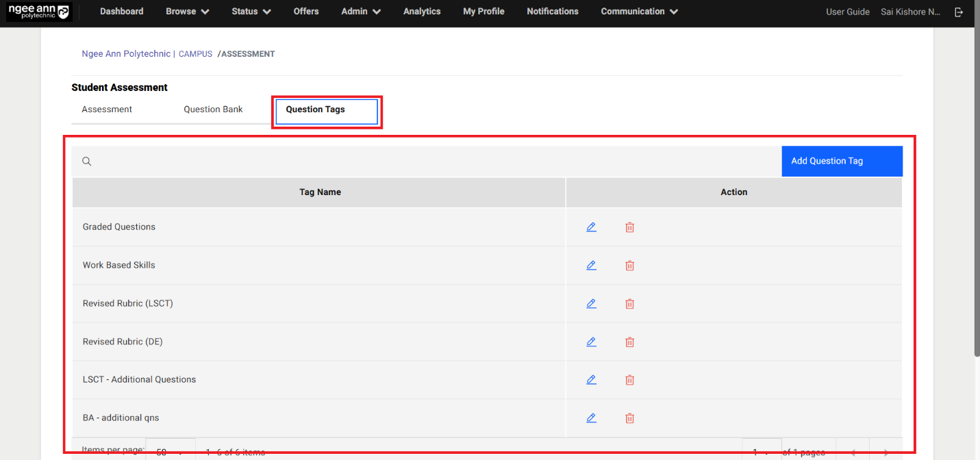Click the tag search input field

pos(431,162)
